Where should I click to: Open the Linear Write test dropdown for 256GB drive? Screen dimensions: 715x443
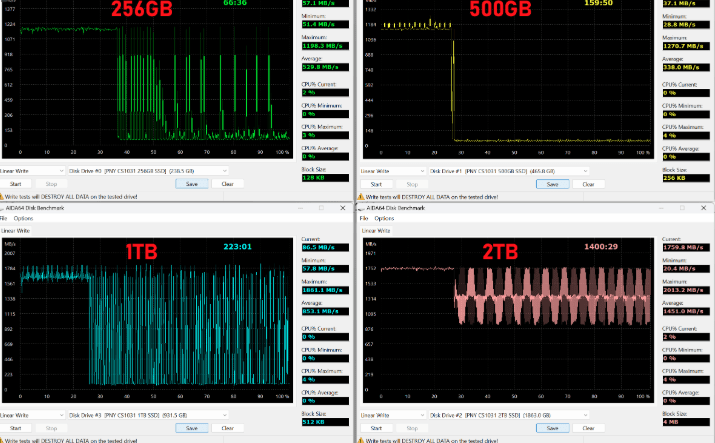tap(33, 171)
